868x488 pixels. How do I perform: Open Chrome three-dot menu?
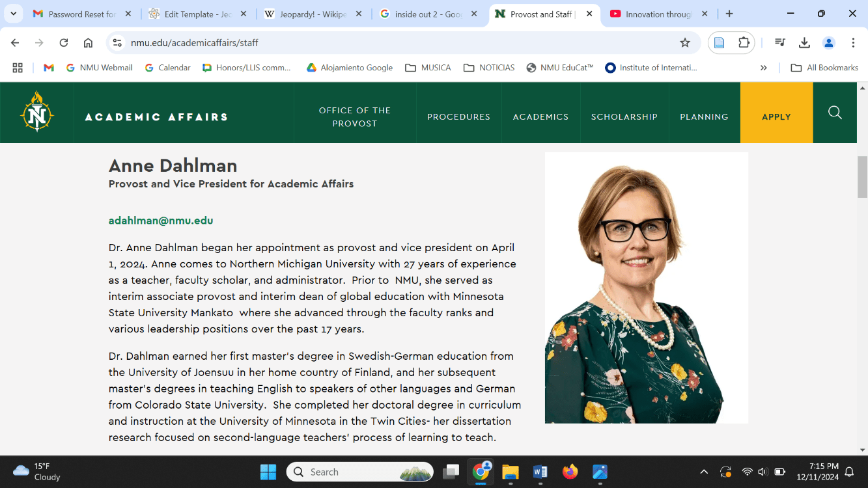coord(853,43)
